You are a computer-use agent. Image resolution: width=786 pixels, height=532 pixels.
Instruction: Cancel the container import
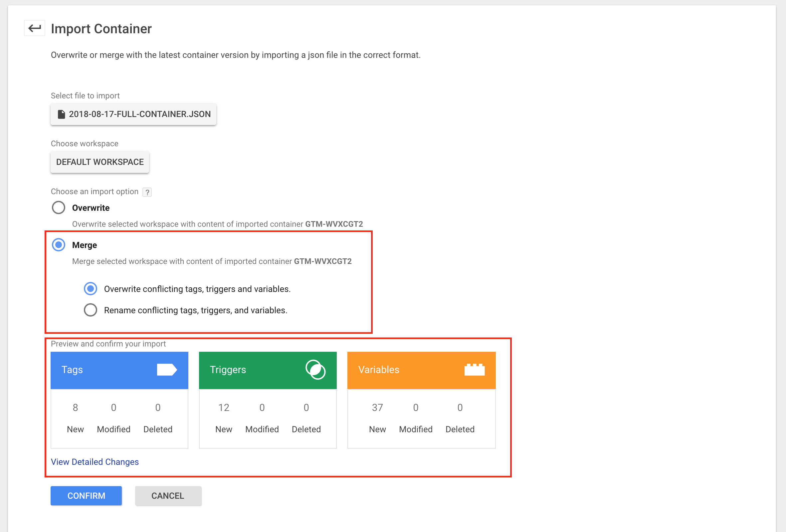tap(168, 496)
